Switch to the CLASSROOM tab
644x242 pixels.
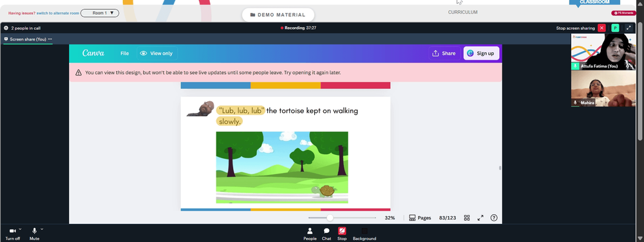tap(594, 3)
